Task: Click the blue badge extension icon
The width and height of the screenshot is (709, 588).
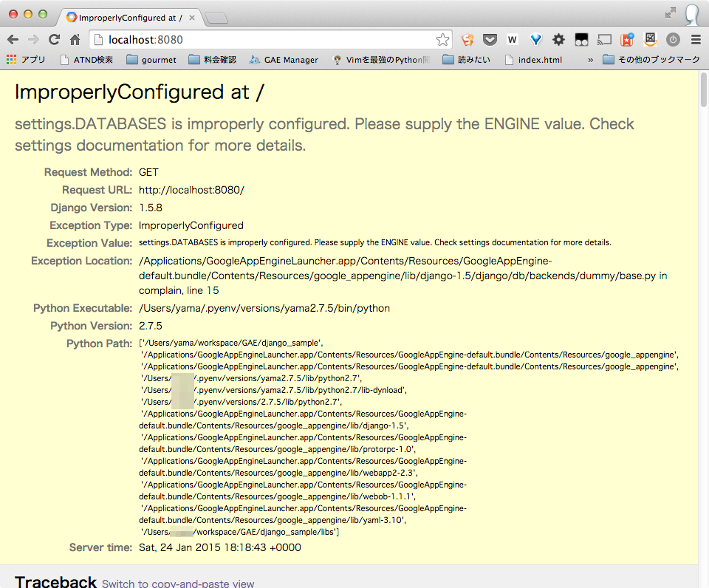Action: coord(534,39)
